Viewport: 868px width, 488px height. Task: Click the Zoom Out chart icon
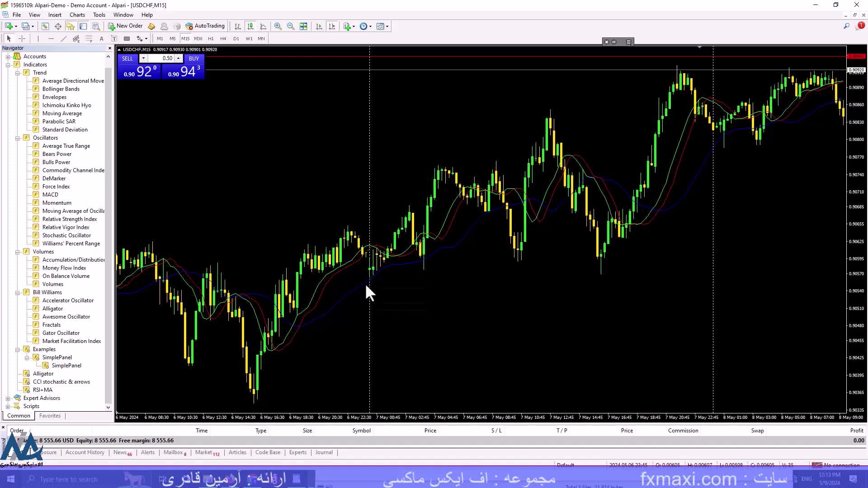[290, 26]
